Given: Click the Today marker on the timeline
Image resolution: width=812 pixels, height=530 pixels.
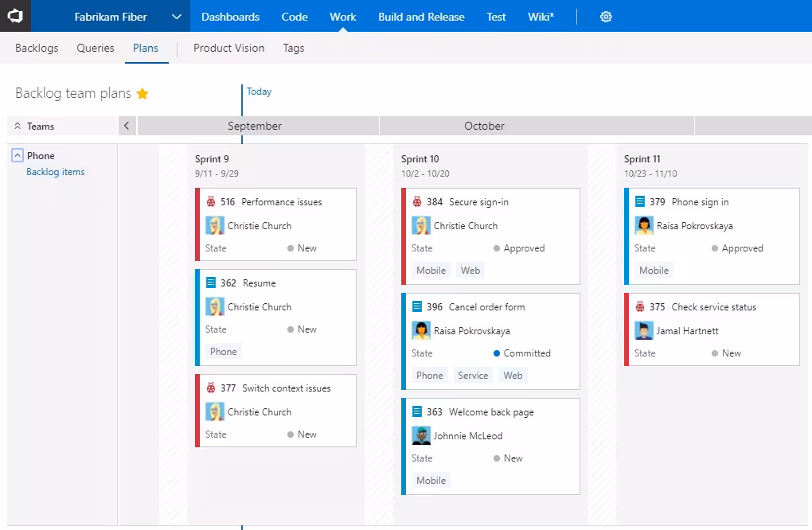Looking at the screenshot, I should [x=258, y=92].
